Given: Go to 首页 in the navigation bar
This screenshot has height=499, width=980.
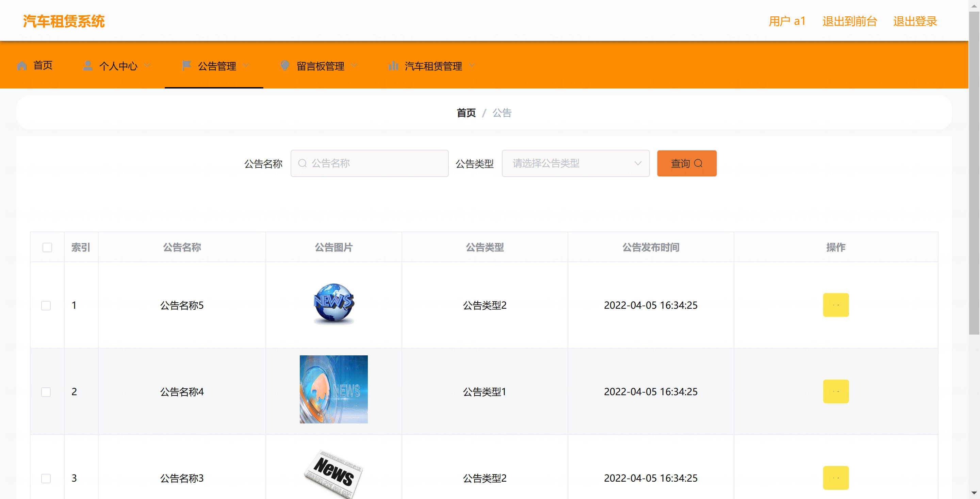Looking at the screenshot, I should [x=35, y=65].
